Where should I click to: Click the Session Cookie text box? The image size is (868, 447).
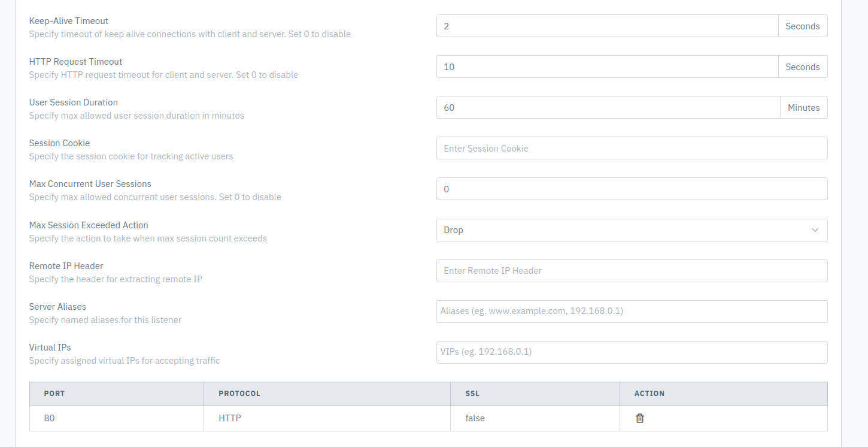pos(632,149)
